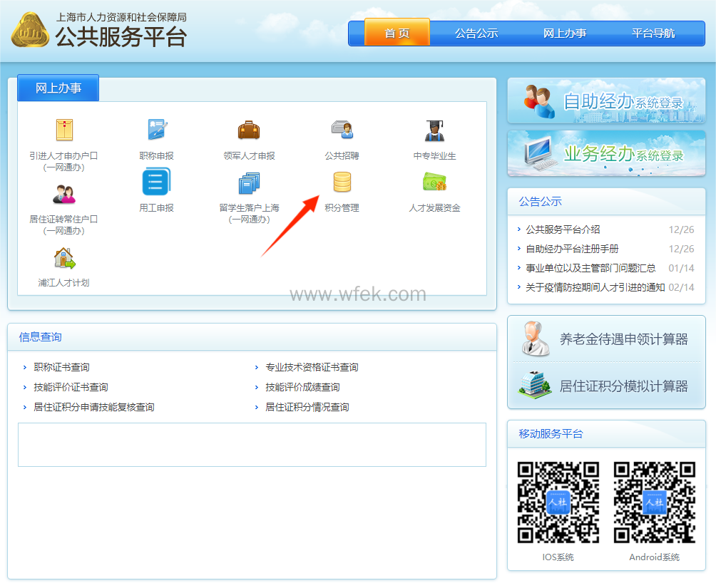
Task: Click the 居住证转常住户口 people icon
Action: click(63, 193)
